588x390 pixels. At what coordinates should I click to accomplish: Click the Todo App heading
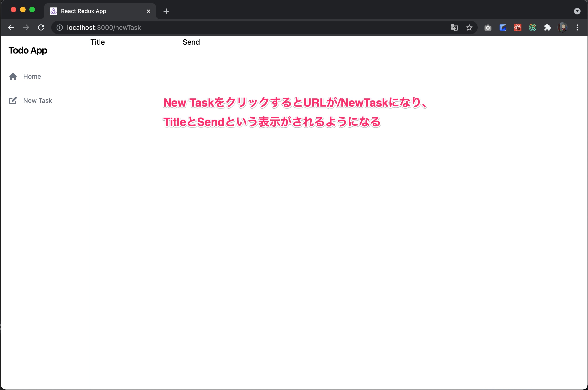coord(28,50)
